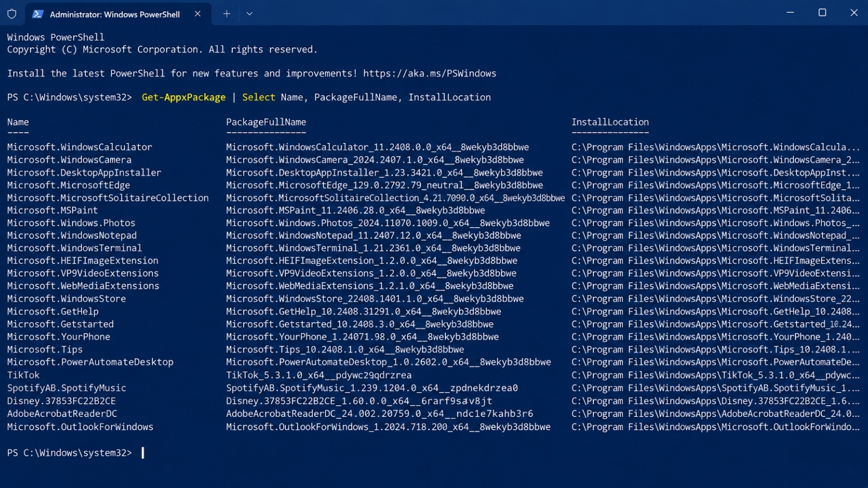The width and height of the screenshot is (868, 488).
Task: Click Microsoft.Windows.Photos in the Name column
Action: 71,223
